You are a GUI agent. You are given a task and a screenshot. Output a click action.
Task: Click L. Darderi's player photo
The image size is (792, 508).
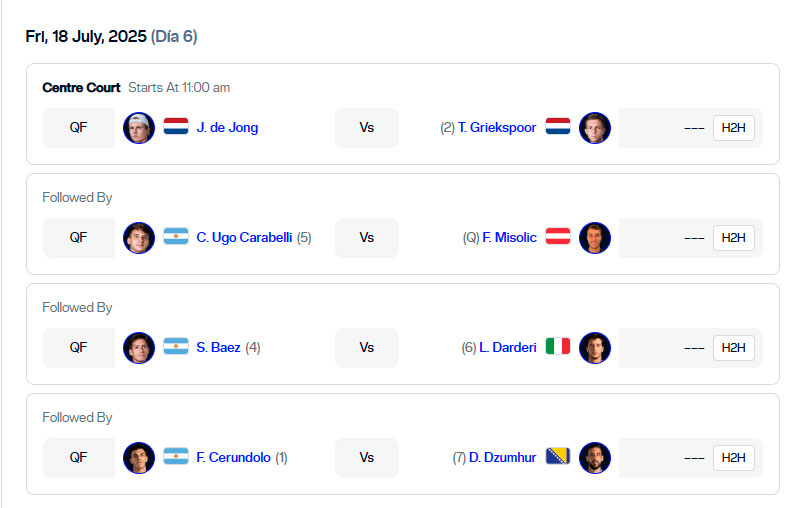[x=595, y=348]
